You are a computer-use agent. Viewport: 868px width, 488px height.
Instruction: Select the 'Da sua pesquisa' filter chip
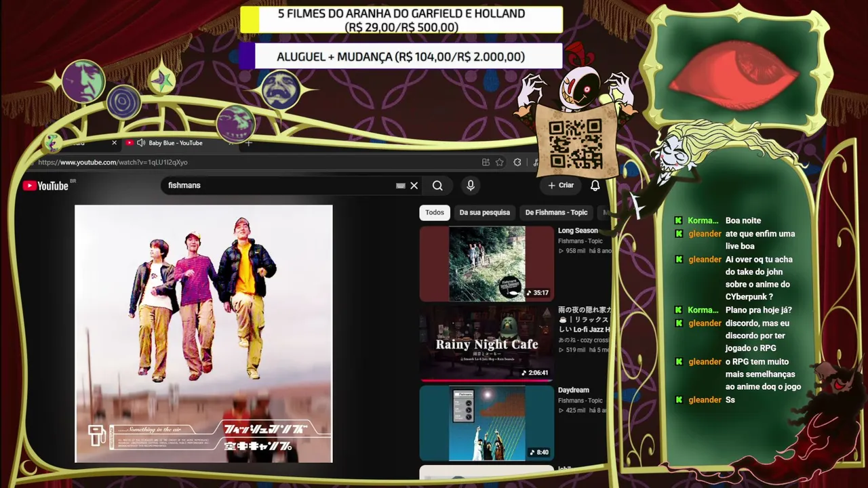tap(484, 213)
